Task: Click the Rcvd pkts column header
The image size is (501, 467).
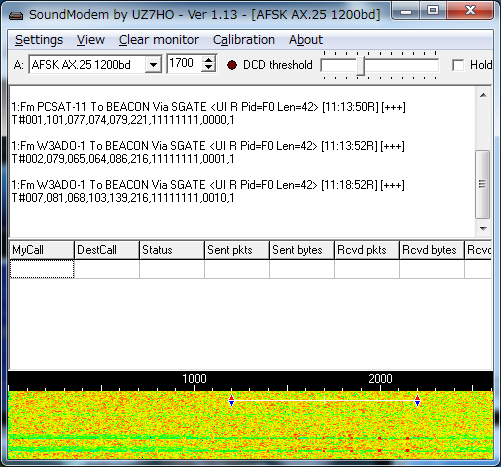Action: coord(367,250)
